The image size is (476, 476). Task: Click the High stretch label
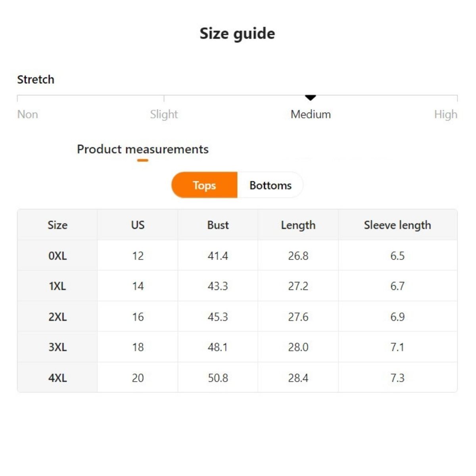(x=445, y=114)
